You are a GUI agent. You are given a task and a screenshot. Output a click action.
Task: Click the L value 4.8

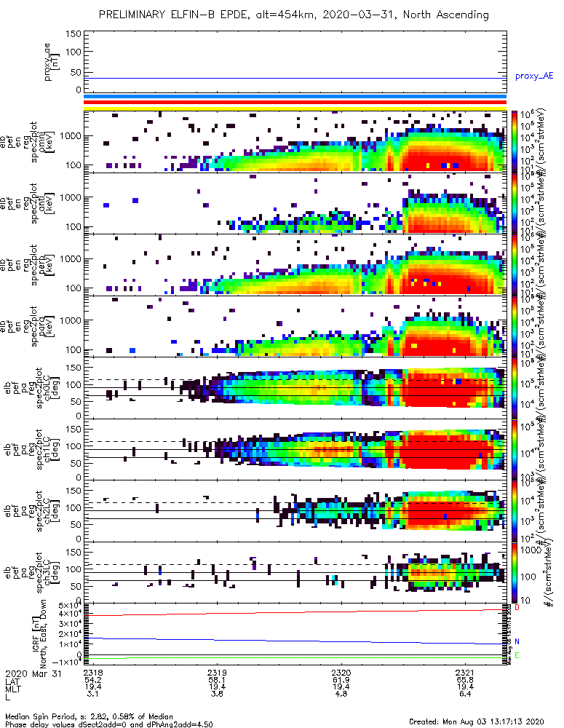pyautogui.click(x=341, y=694)
